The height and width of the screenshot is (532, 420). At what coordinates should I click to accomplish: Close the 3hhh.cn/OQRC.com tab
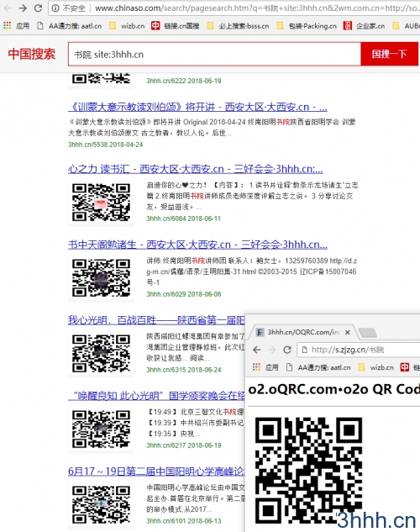pyautogui.click(x=348, y=333)
